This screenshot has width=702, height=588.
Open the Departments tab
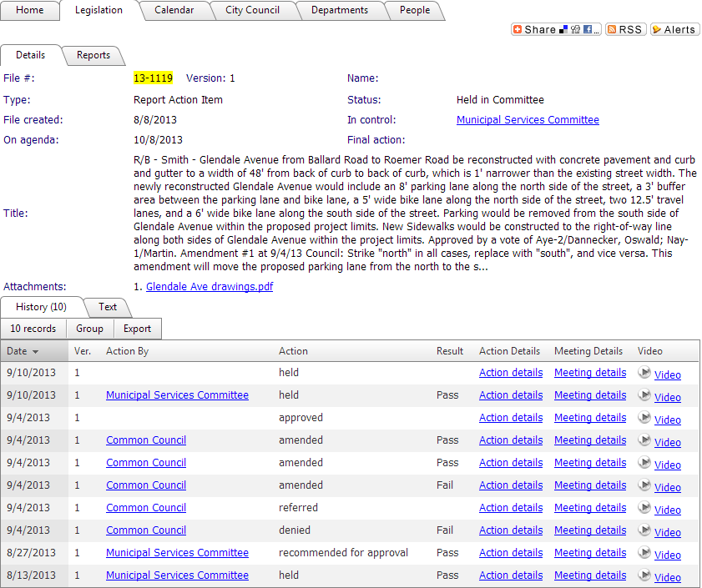pos(340,10)
